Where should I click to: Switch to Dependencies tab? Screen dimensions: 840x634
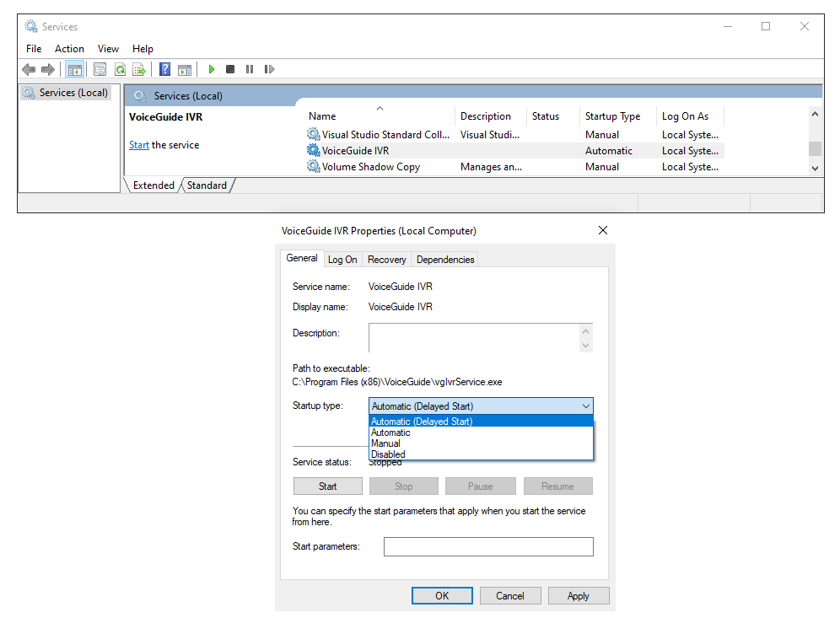click(445, 260)
